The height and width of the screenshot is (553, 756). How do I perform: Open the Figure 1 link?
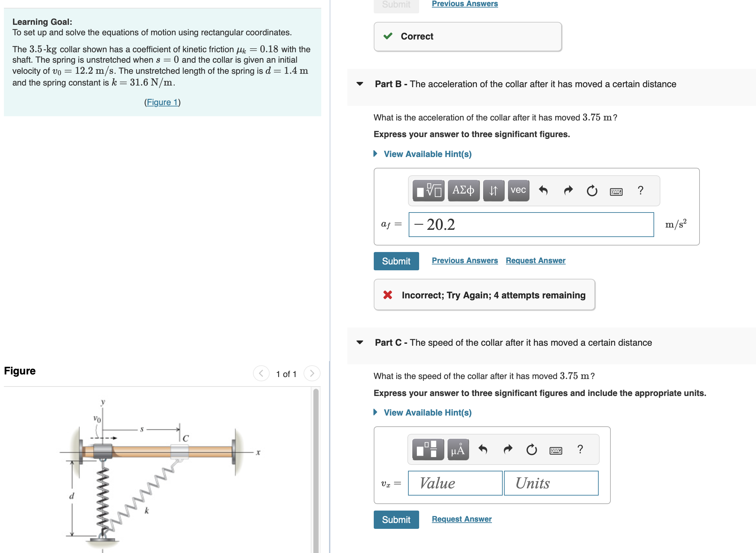click(162, 102)
